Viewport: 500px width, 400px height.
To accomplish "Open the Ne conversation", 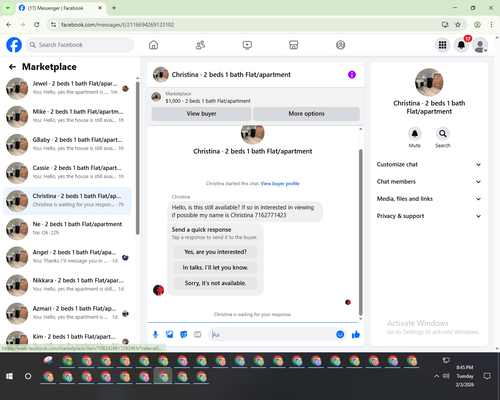I will pos(68,229).
